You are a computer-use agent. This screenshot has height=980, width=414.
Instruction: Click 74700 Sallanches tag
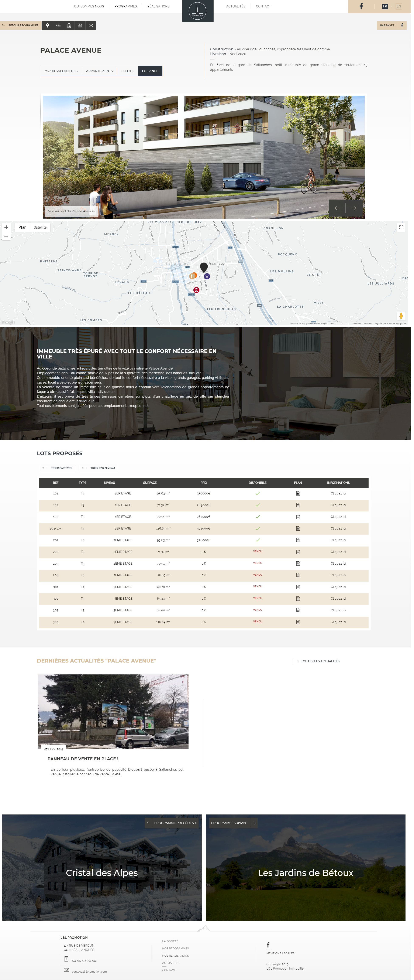tap(61, 71)
